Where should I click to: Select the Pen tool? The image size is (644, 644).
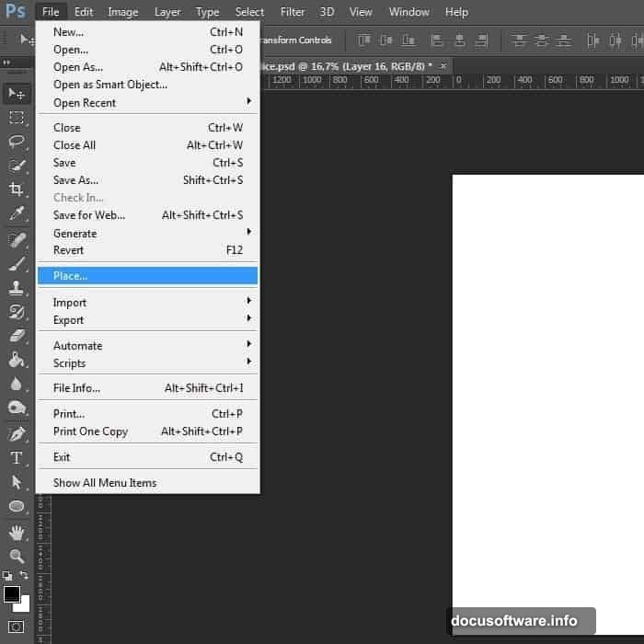pos(17,433)
